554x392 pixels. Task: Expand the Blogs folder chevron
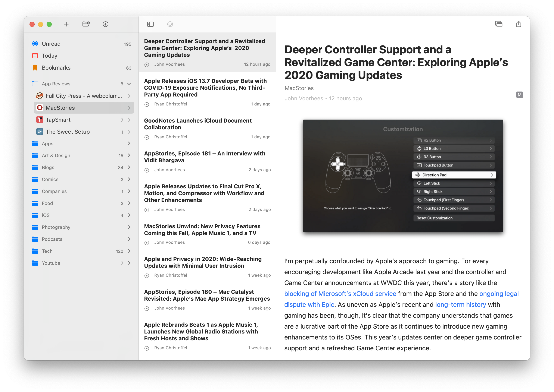pyautogui.click(x=129, y=168)
